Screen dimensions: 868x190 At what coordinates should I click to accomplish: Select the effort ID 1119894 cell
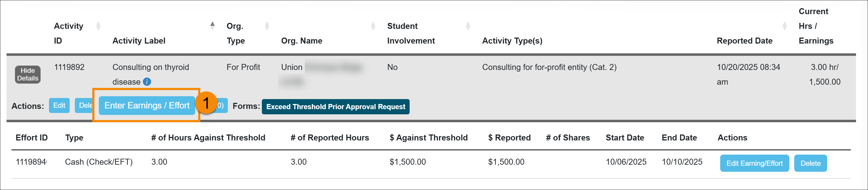click(31, 162)
